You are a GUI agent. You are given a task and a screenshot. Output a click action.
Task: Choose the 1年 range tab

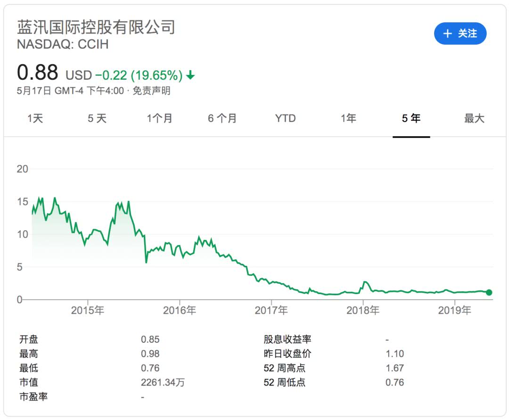click(348, 118)
